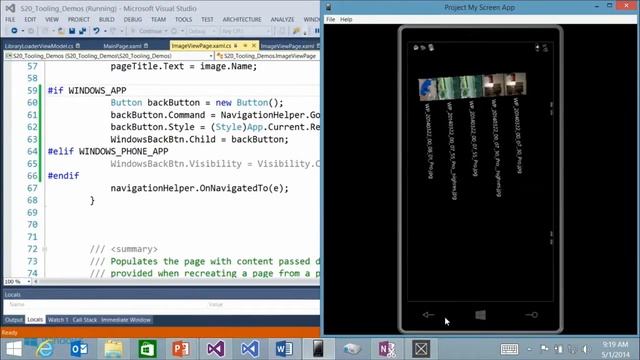Click the Pause (Break All) debug icon

click(317, 31)
